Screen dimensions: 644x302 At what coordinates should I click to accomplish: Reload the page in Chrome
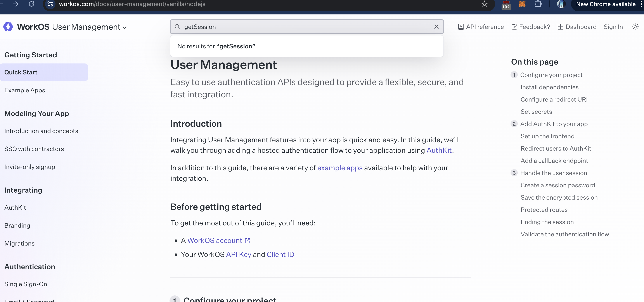coord(31,4)
